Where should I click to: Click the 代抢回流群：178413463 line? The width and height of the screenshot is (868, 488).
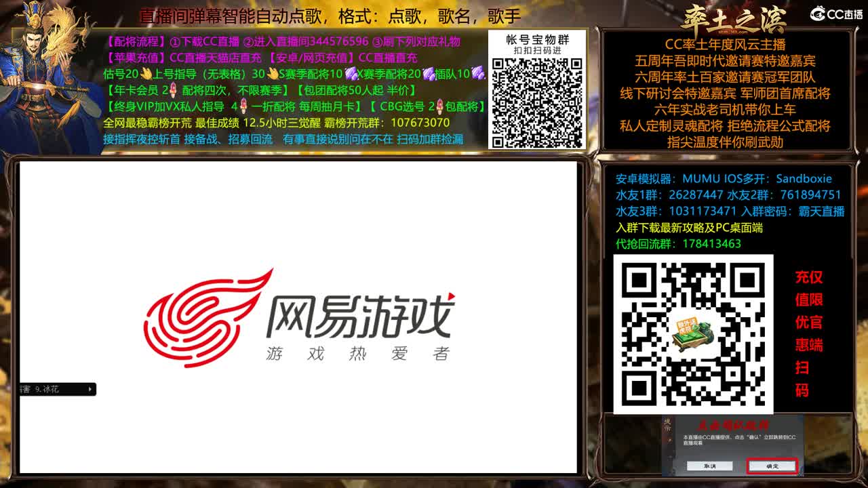coord(678,244)
